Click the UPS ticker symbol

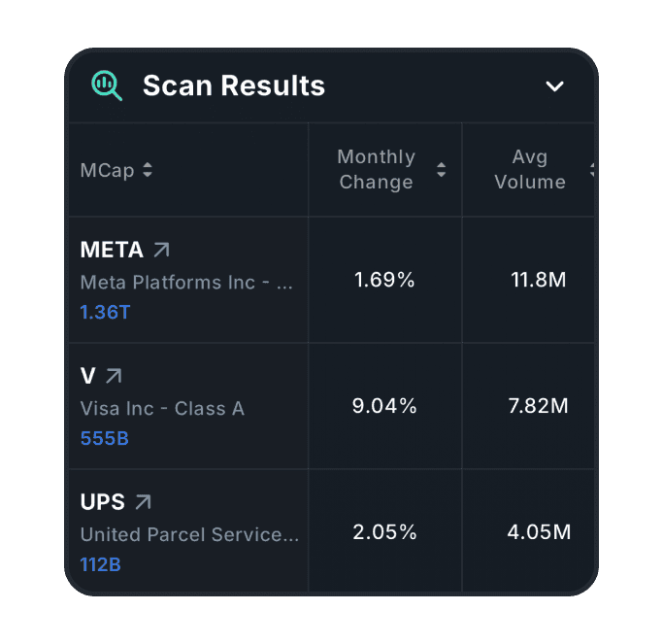[x=103, y=502]
